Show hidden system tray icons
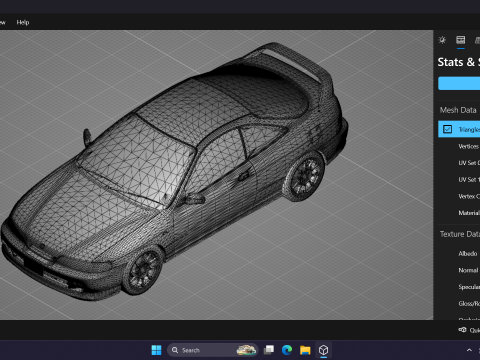The height and width of the screenshot is (360, 480). (469, 350)
